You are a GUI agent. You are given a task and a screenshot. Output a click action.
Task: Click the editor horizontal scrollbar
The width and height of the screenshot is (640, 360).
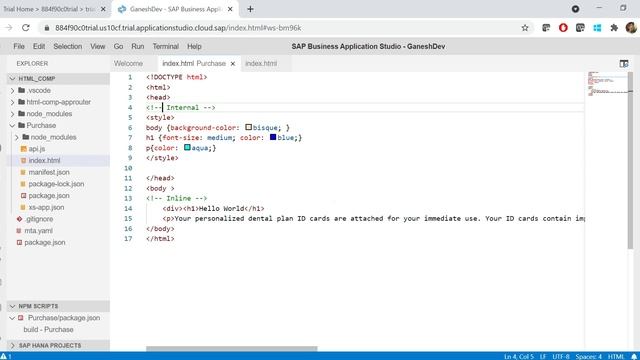pyautogui.click(x=231, y=349)
